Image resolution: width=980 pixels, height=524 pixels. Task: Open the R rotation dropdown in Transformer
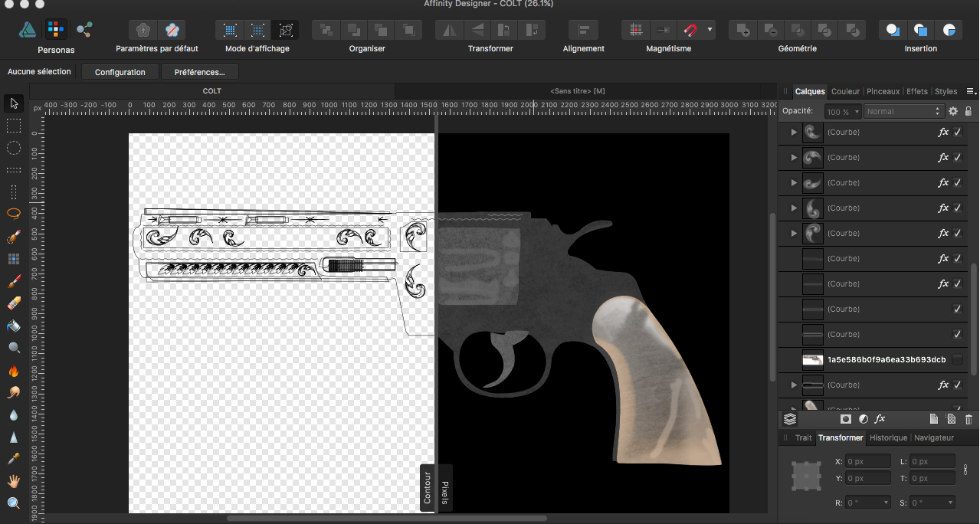(887, 503)
